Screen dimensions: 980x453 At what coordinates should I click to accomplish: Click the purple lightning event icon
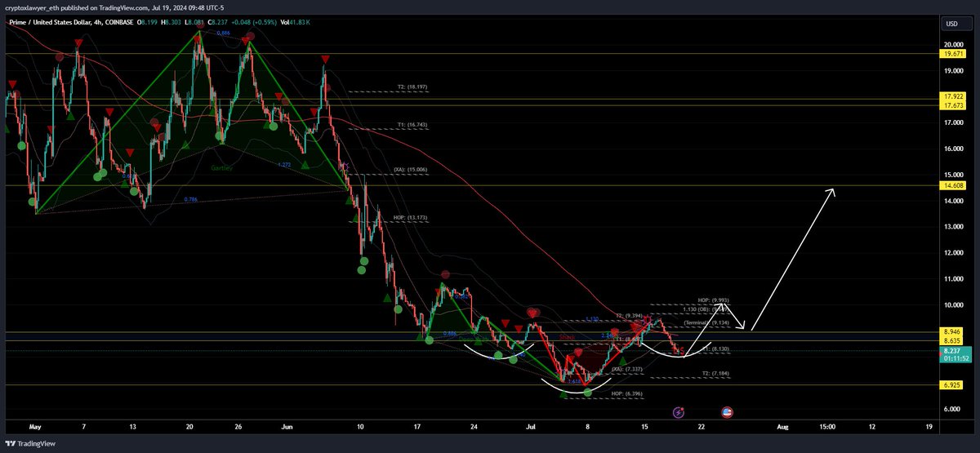679,413
